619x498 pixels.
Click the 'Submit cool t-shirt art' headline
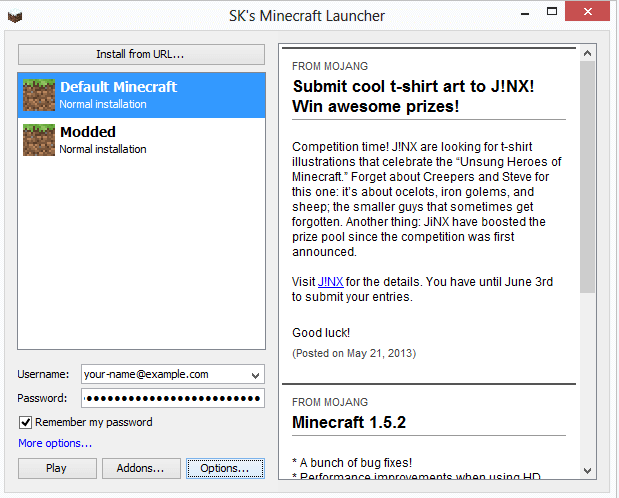coord(413,97)
